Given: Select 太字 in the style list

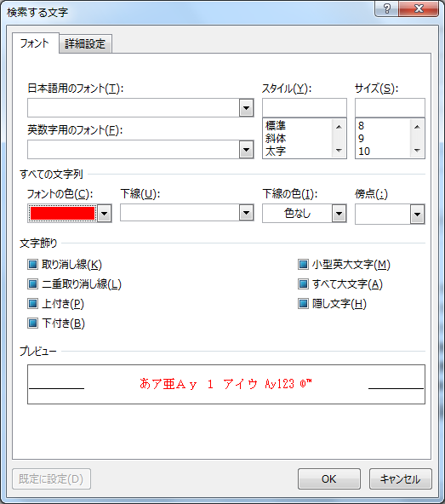Looking at the screenshot, I should (x=276, y=151).
